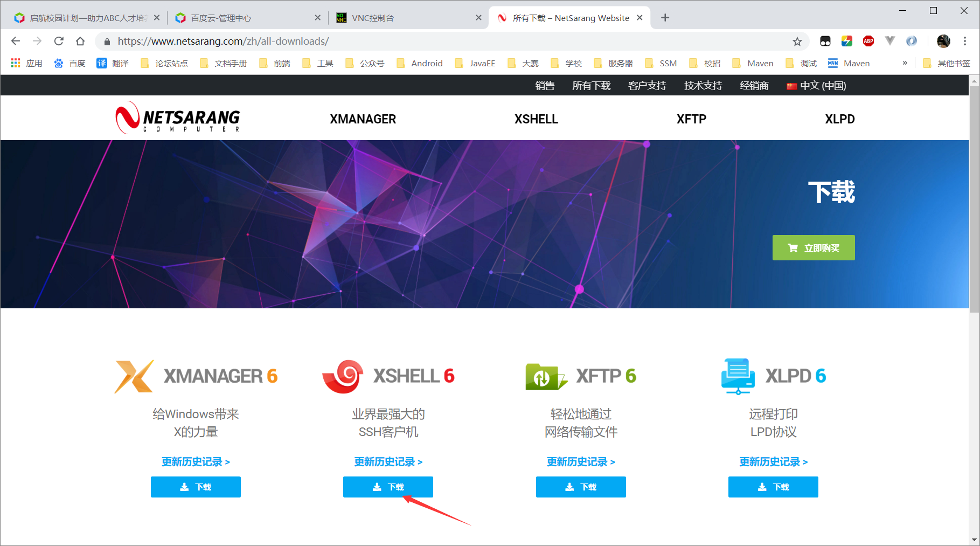Click the browser home icon
This screenshot has height=546, width=980.
pos(80,41)
